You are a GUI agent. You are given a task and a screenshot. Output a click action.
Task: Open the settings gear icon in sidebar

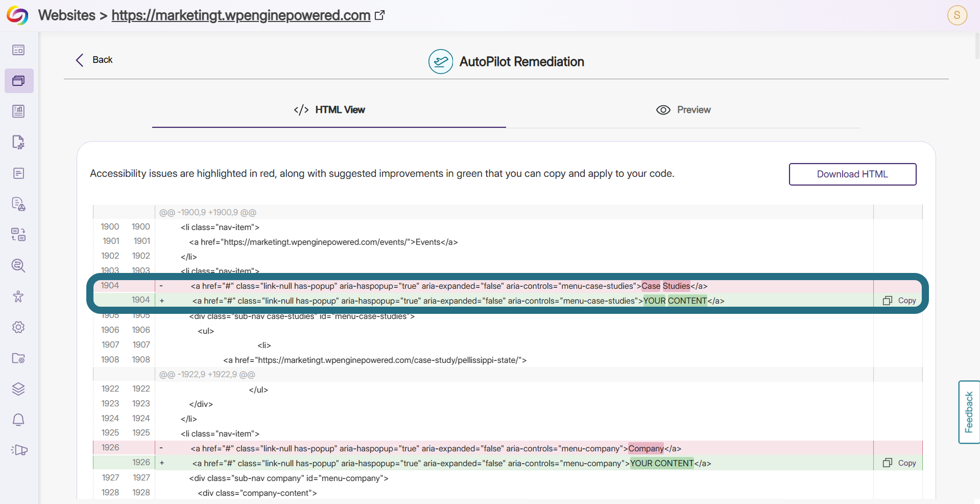pos(18,327)
